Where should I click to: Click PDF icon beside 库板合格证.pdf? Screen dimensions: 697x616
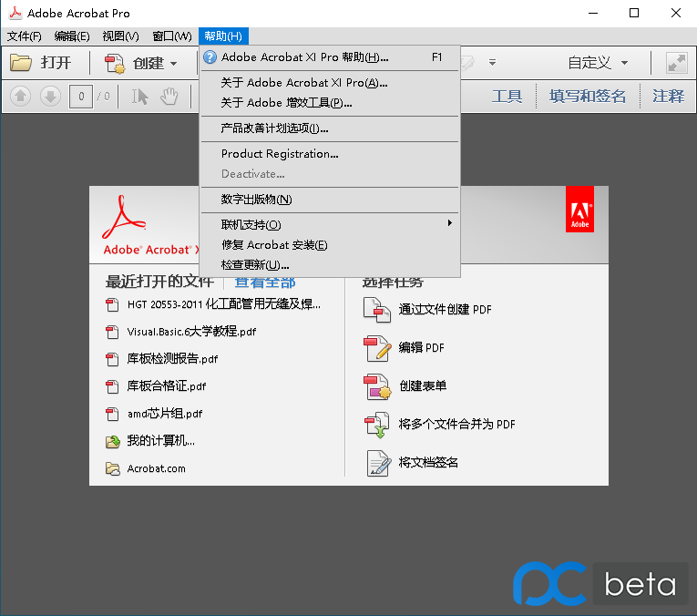coord(112,386)
